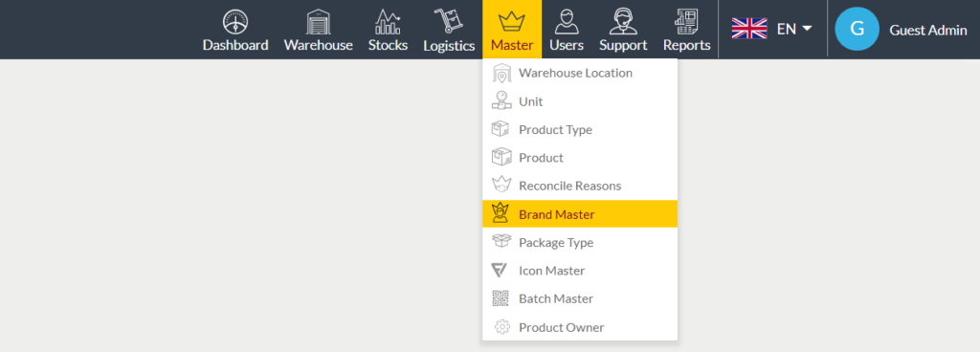This screenshot has width=980, height=352.
Task: Click the Unit scale icon
Action: [x=501, y=101]
